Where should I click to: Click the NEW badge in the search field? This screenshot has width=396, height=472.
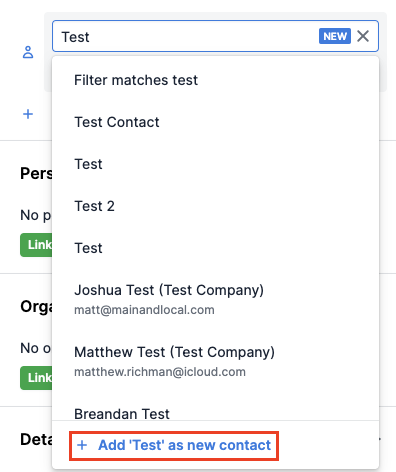click(335, 36)
